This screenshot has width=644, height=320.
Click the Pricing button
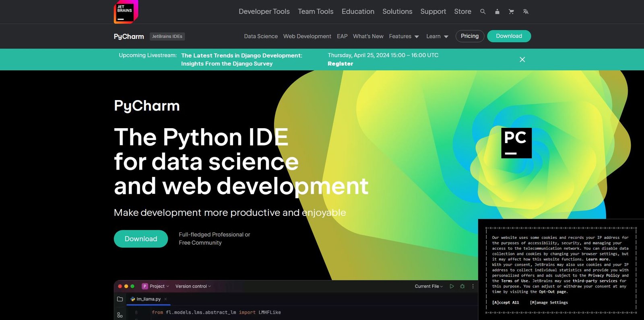pyautogui.click(x=470, y=36)
